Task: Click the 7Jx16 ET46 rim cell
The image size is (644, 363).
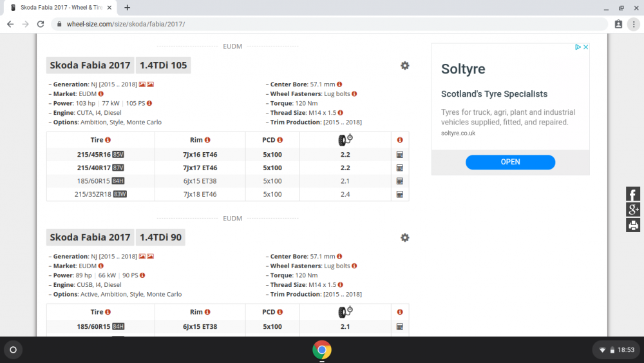Action: point(200,155)
